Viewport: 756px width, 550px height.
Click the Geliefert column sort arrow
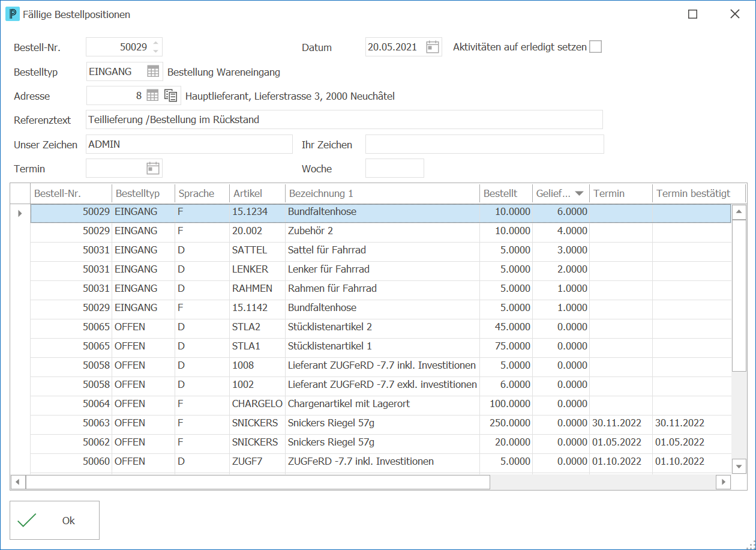click(579, 193)
